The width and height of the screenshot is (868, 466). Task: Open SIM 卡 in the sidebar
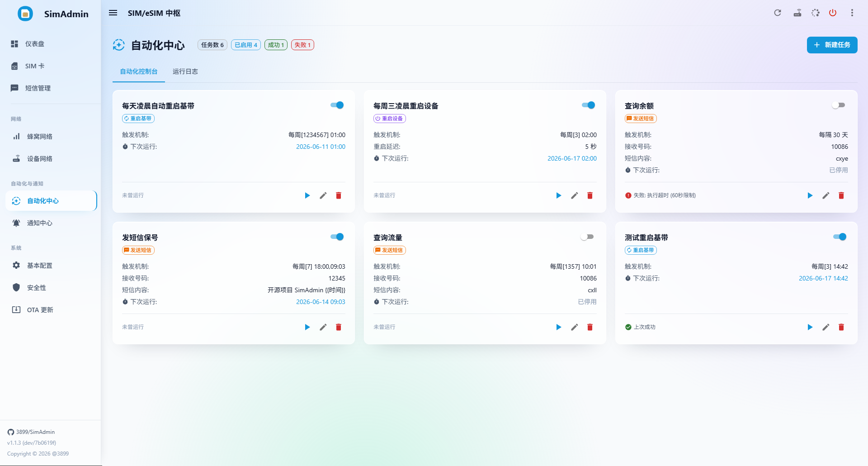(51, 66)
